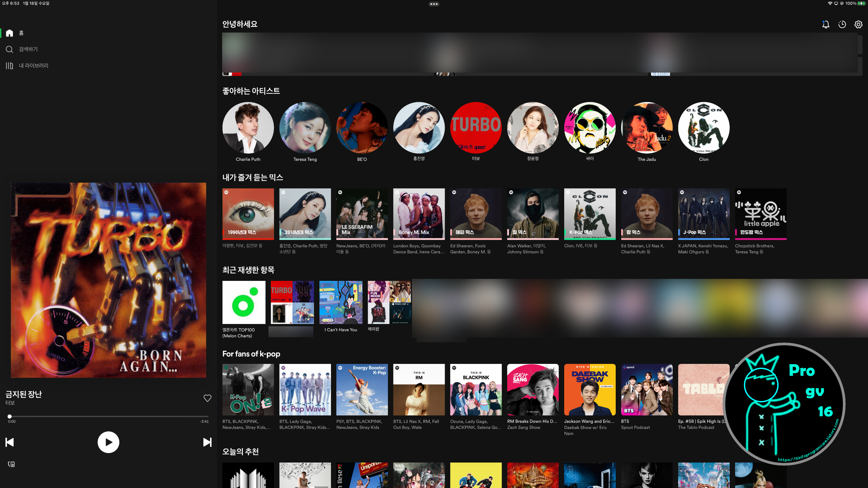Screen dimensions: 868x488
Task: Open recently played history clock icon
Action: click(842, 24)
